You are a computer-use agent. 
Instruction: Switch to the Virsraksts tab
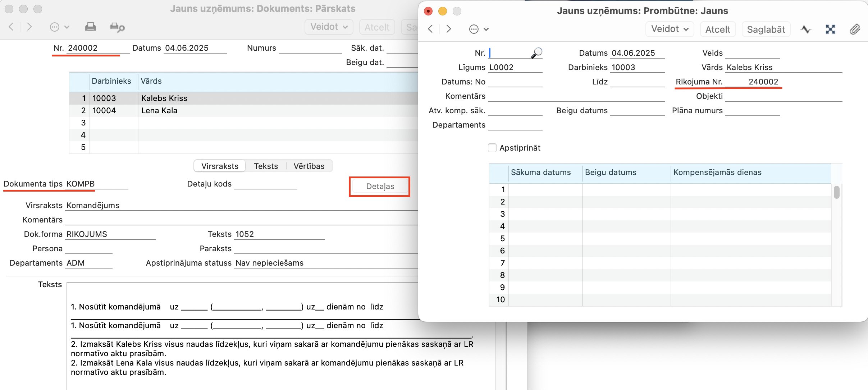pyautogui.click(x=220, y=166)
